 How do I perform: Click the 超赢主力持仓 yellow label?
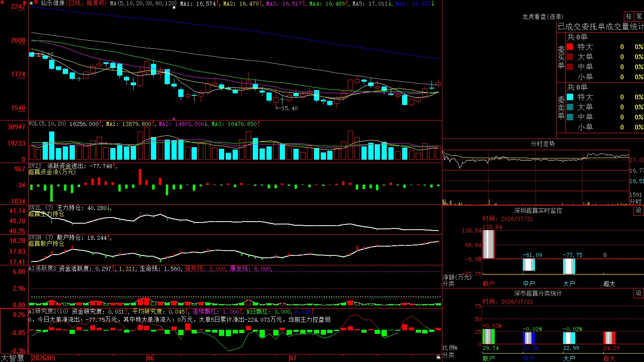click(46, 214)
